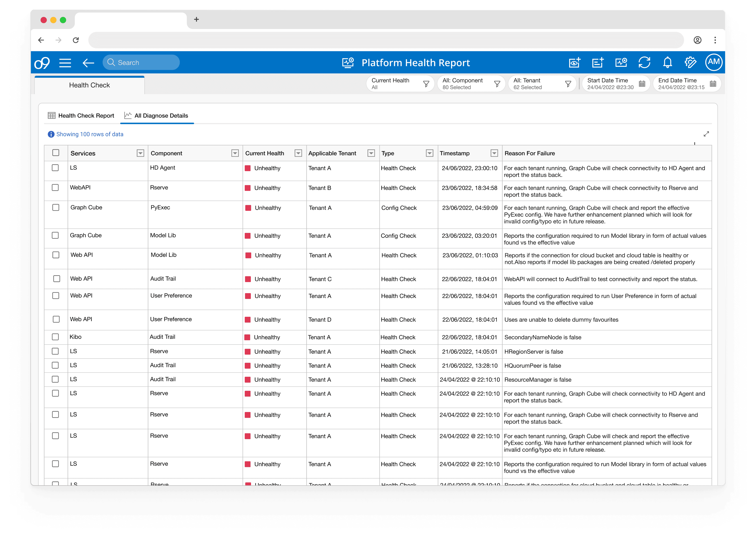The height and width of the screenshot is (537, 756).
Task: Click the Start Date Time field
Action: [616, 84]
